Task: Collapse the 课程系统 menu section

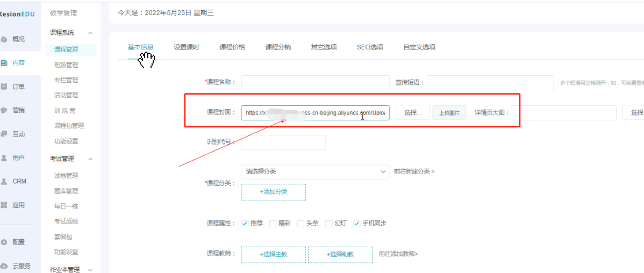Action: click(x=90, y=33)
